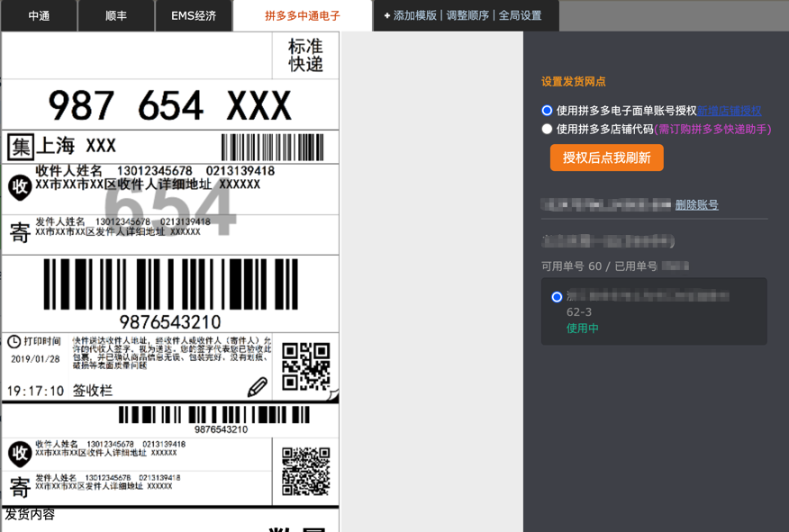Click the signing disclaimer paragraph text
The image size is (789, 532).
tap(172, 353)
